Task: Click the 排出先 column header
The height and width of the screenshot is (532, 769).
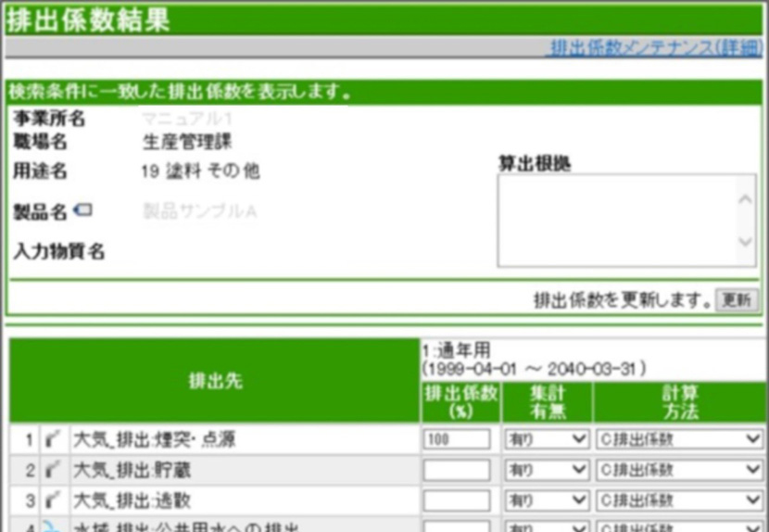Action: 215,381
